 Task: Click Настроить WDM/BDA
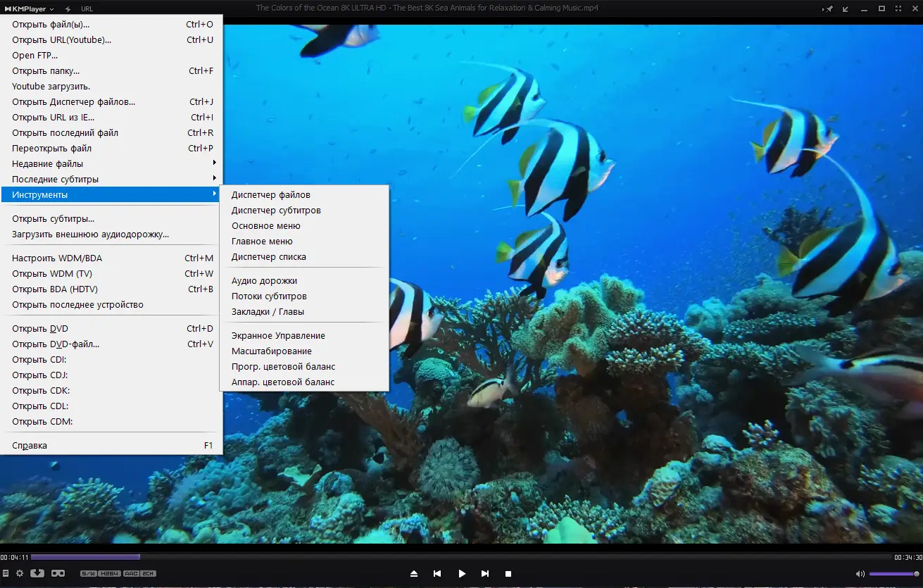click(111, 258)
